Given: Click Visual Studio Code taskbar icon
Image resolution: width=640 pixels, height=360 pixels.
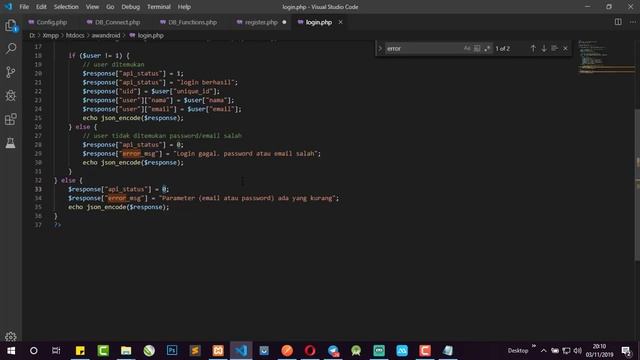Looking at the screenshot, I should click(x=241, y=351).
